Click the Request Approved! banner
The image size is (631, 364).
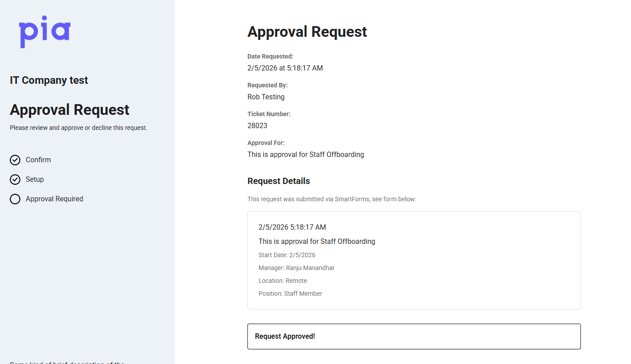point(414,337)
